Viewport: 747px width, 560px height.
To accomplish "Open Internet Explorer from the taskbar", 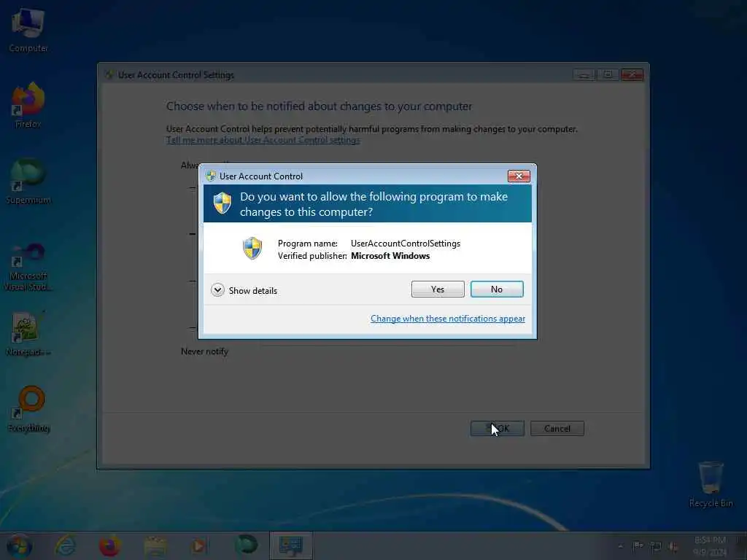I will coord(65,545).
